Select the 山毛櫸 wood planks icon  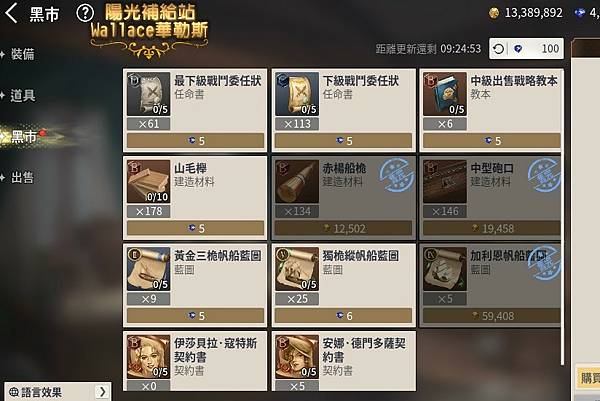point(148,181)
